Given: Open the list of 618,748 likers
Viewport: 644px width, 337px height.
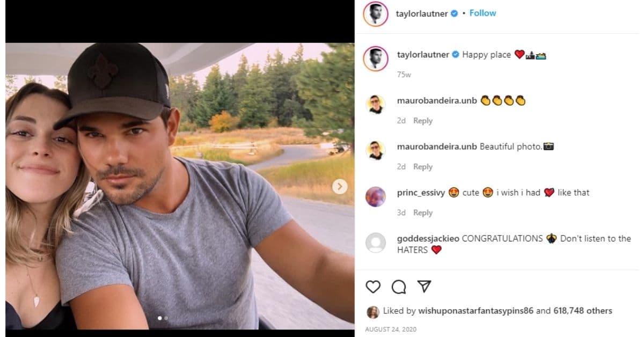Looking at the screenshot, I should (x=582, y=310).
